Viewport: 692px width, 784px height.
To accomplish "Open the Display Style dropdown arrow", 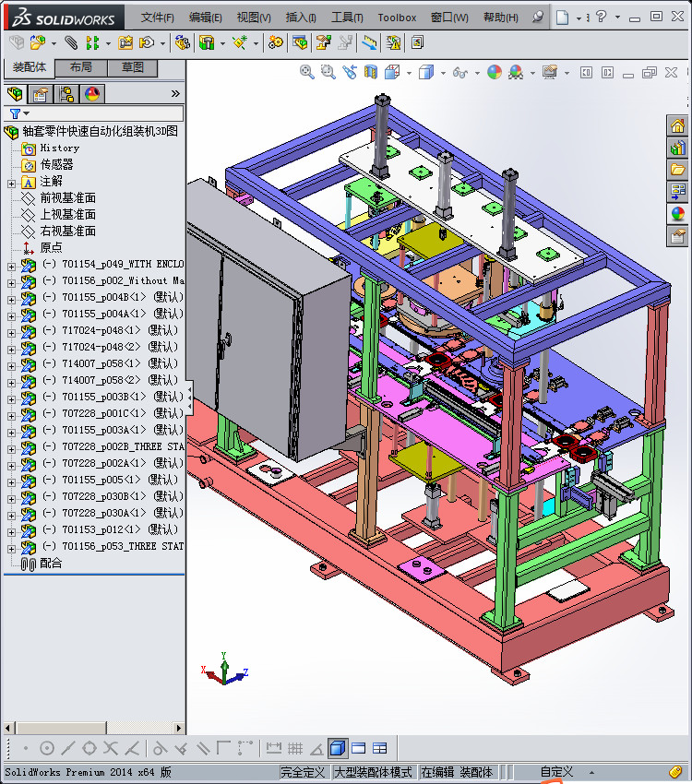I will tap(443, 73).
